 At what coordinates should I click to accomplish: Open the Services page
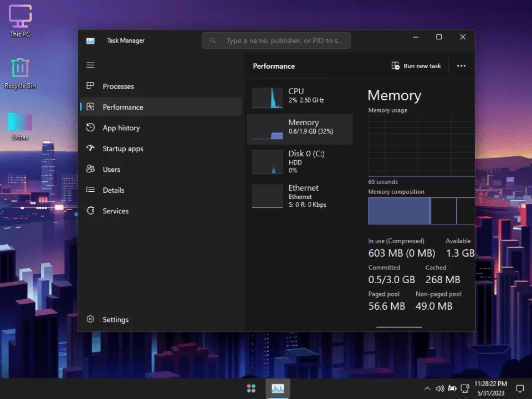(x=161, y=211)
